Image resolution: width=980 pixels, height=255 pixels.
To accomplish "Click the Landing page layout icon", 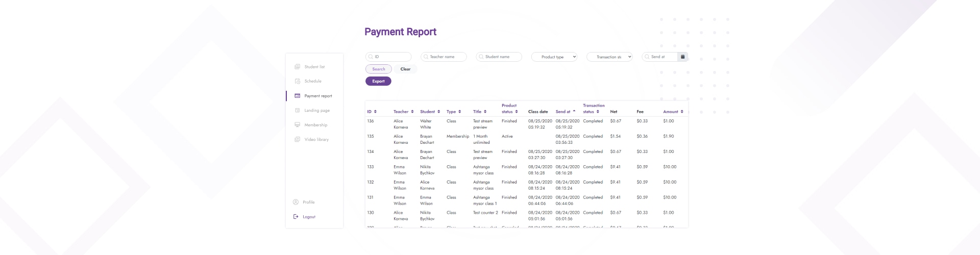I will [x=297, y=110].
